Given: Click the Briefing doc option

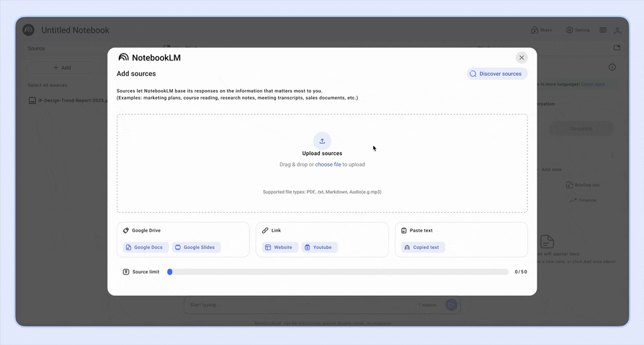Looking at the screenshot, I should coord(583,185).
